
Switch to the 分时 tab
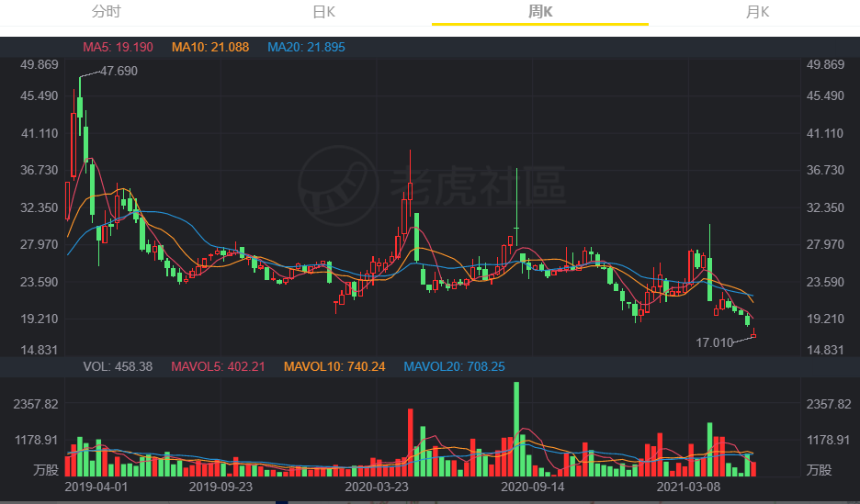tap(107, 12)
